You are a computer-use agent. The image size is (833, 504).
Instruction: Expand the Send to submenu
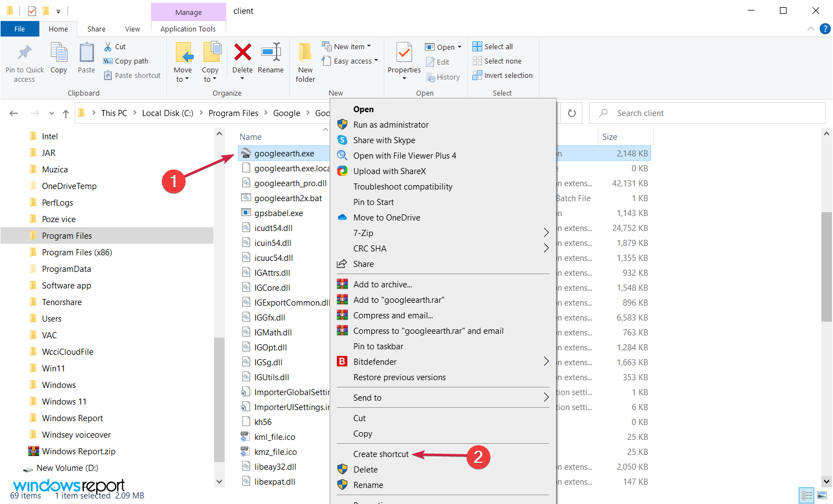click(x=545, y=398)
